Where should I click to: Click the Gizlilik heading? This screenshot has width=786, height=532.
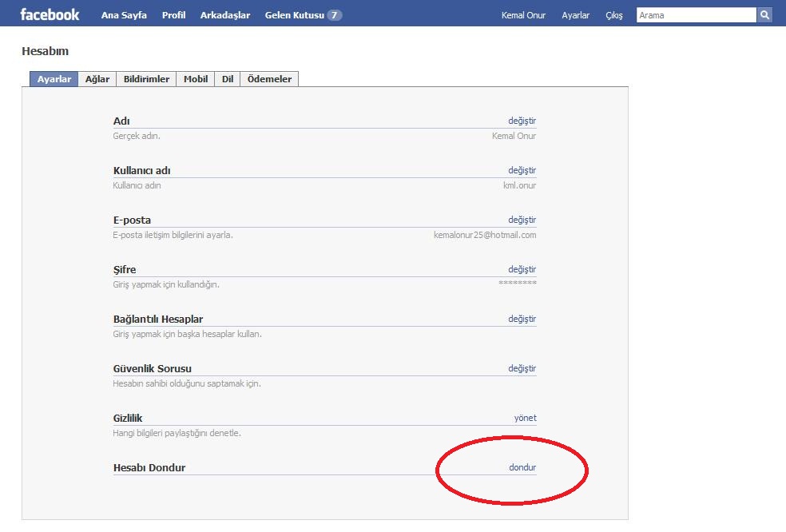[x=128, y=419]
